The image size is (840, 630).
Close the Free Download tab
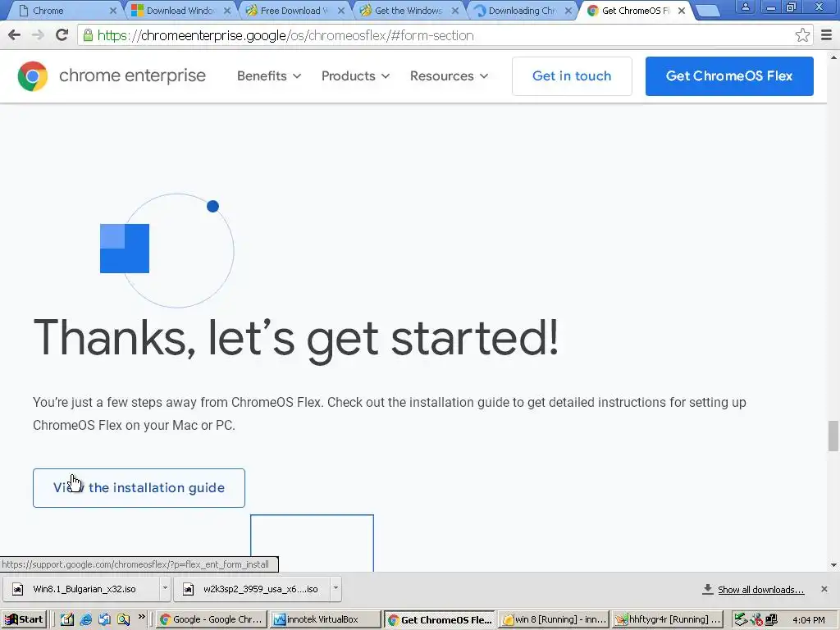pyautogui.click(x=341, y=11)
